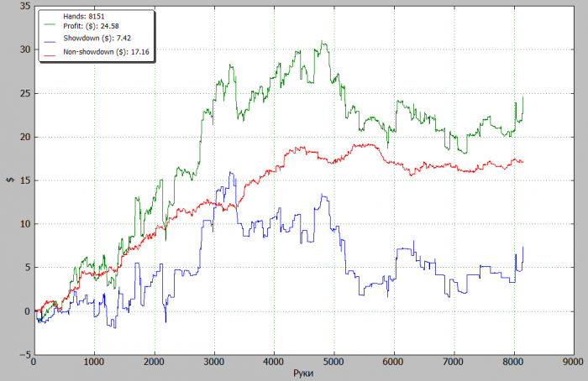Click the 'Non-showdown ($): 17.16' legend entry
The height and width of the screenshot is (381, 588).
click(106, 52)
